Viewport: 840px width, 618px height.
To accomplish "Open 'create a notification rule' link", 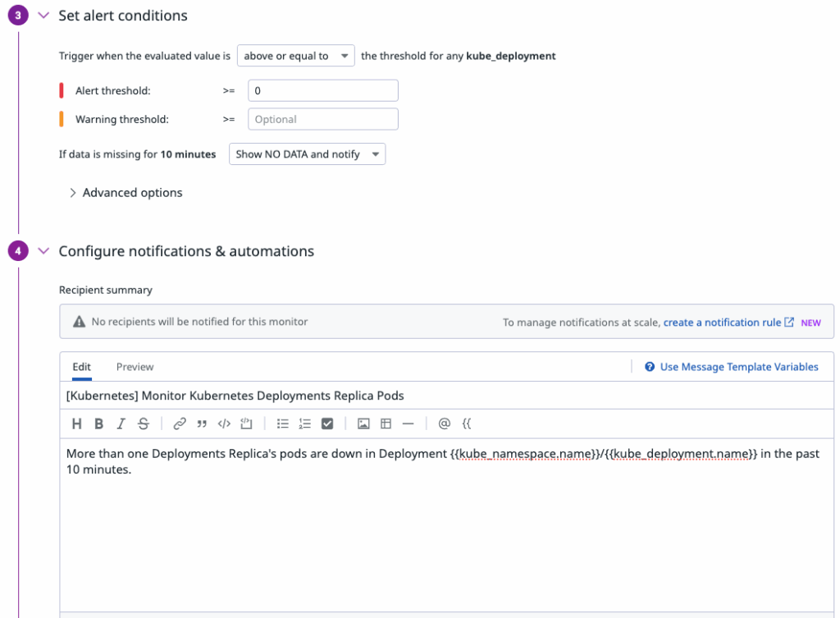I will 722,323.
